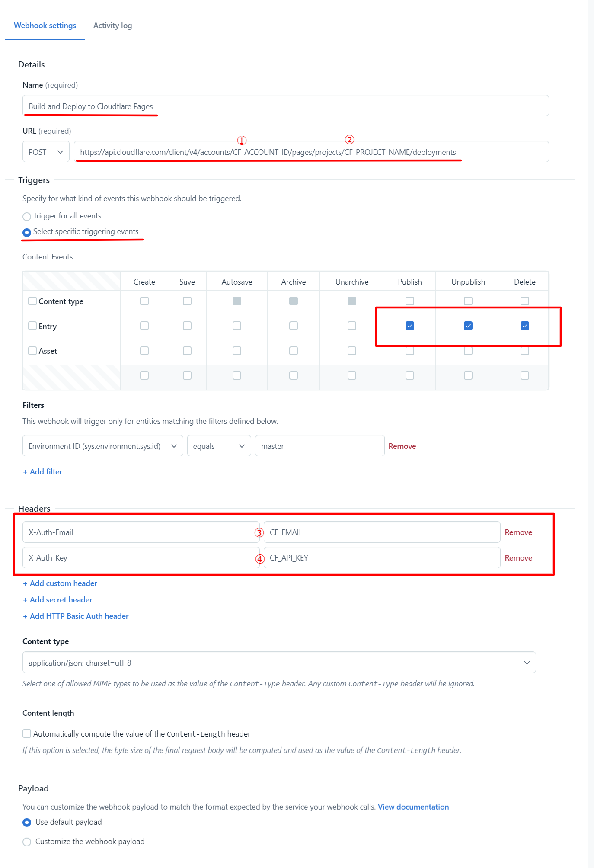Check the Asset row checkbox
Screen dimensions: 594x868
point(32,351)
